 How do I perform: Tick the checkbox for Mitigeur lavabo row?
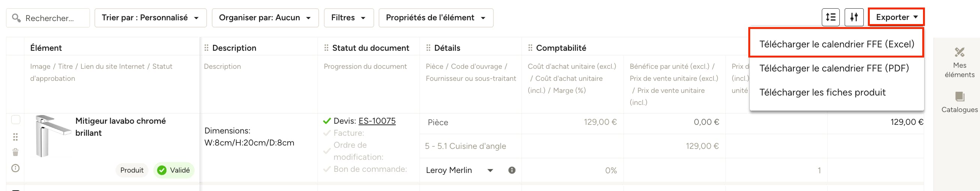[x=16, y=120]
